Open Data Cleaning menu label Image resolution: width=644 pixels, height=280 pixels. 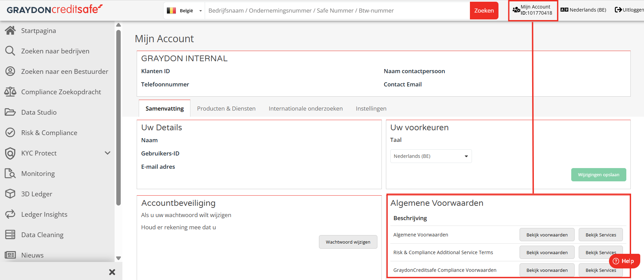coord(42,235)
